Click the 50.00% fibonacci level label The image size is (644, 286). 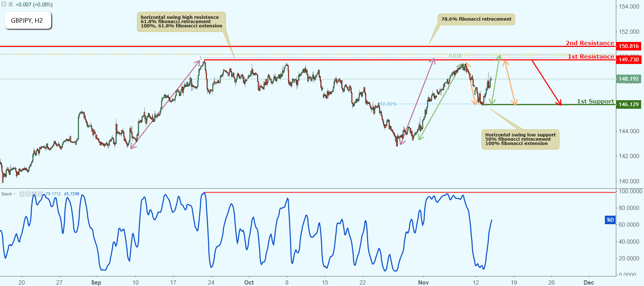pyautogui.click(x=388, y=104)
